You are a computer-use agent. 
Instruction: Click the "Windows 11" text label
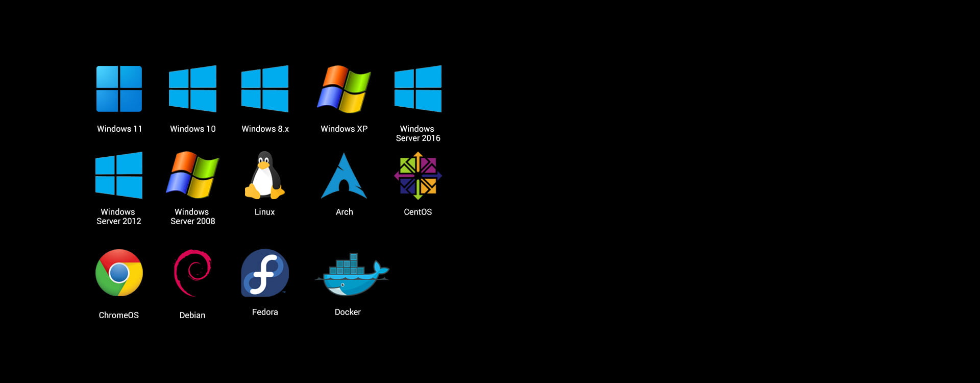tap(119, 129)
